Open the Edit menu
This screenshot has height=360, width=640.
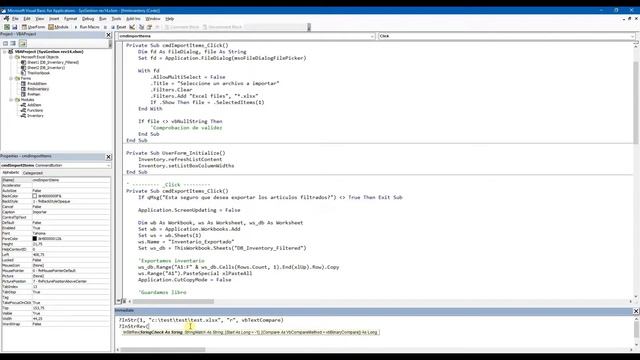pos(27,19)
